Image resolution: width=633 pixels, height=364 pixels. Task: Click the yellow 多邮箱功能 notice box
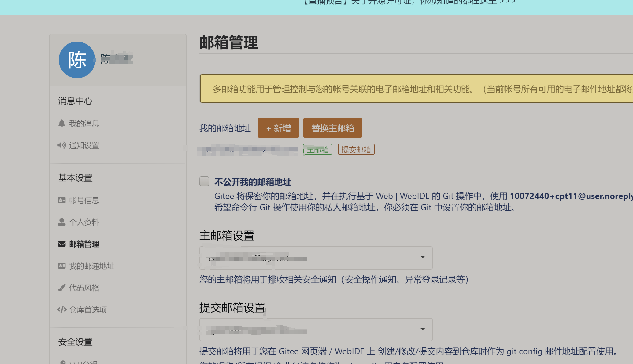tap(416, 89)
